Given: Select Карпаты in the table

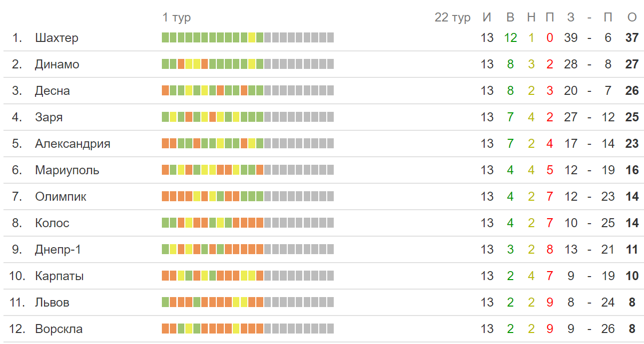Looking at the screenshot, I should pyautogui.click(x=59, y=276).
